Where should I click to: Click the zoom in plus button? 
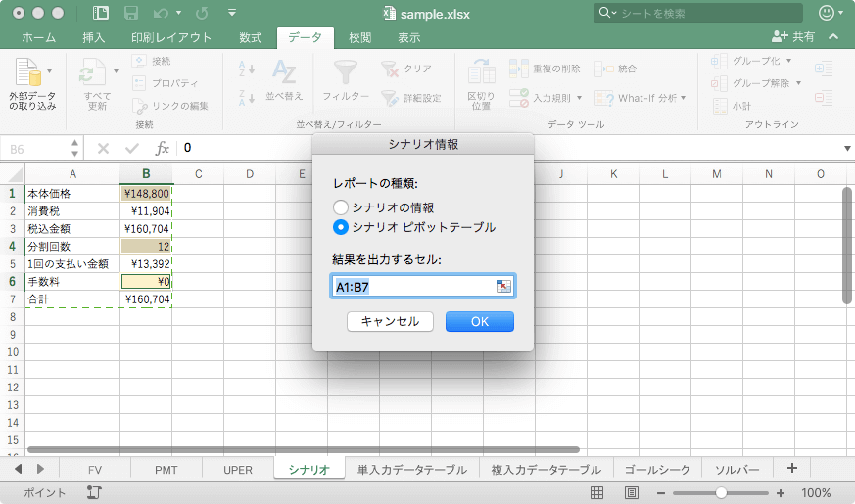[x=781, y=493]
